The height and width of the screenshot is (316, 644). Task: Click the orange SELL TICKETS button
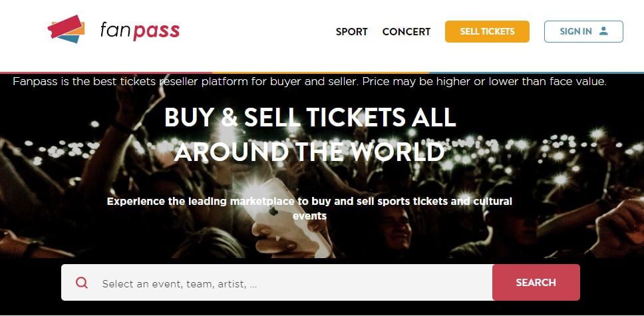(487, 32)
